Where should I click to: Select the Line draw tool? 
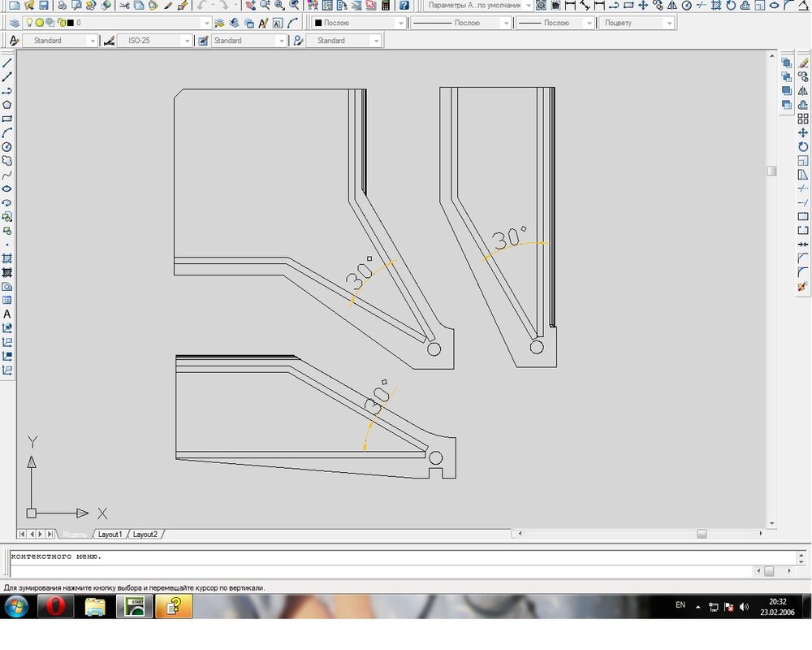click(x=7, y=63)
